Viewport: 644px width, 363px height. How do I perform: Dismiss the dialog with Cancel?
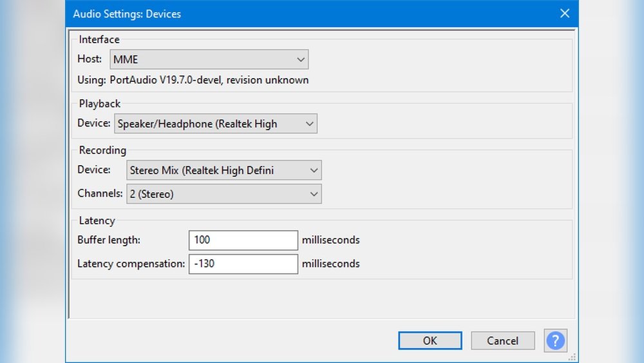503,341
